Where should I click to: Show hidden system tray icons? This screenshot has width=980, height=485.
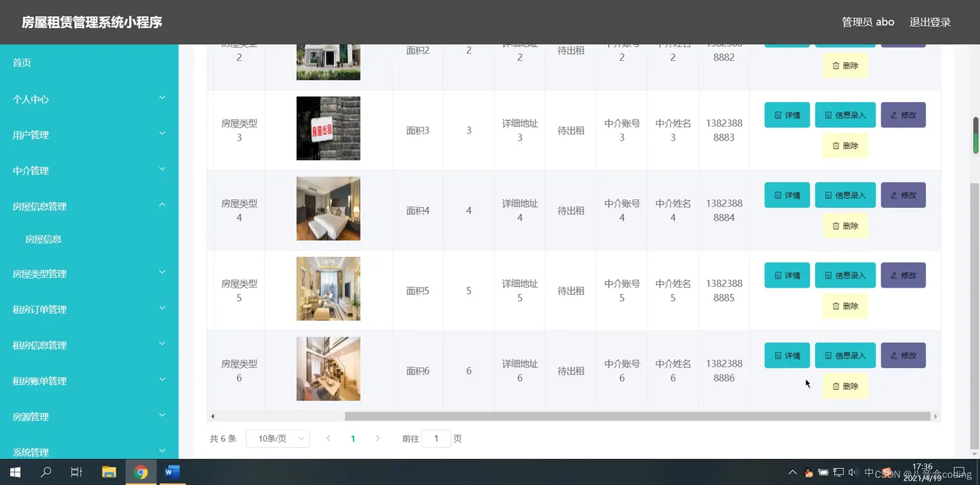(x=792, y=472)
